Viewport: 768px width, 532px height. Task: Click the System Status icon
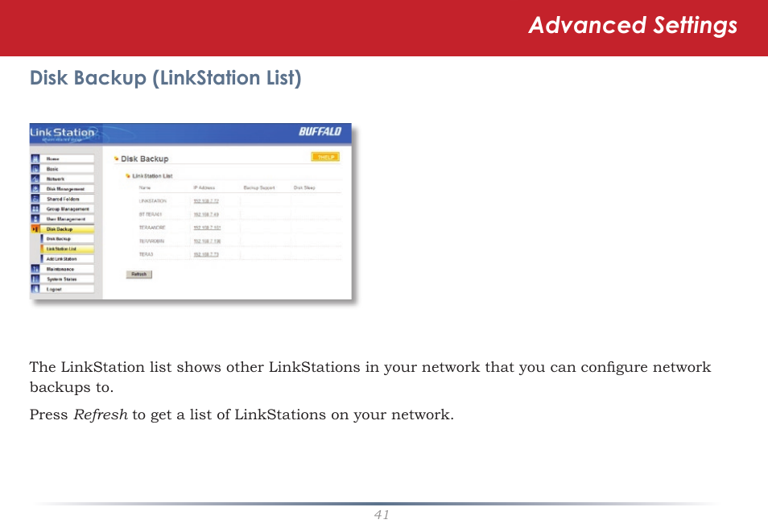(x=36, y=278)
